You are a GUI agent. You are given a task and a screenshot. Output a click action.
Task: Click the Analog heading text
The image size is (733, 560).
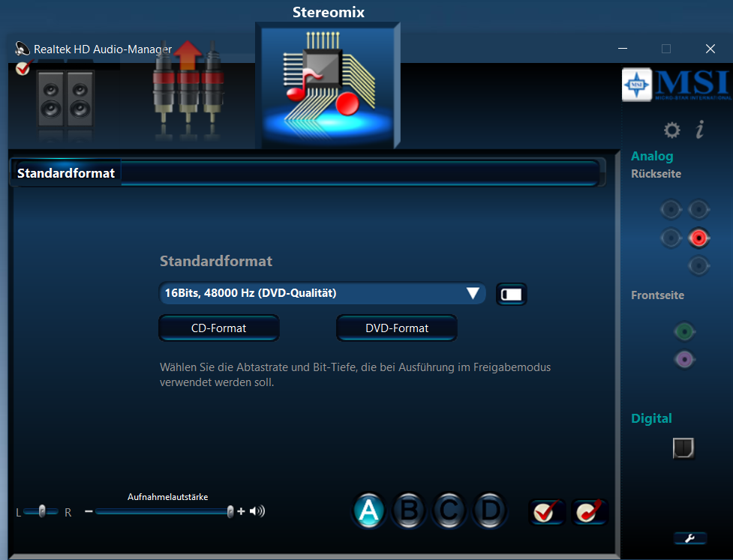pyautogui.click(x=652, y=157)
